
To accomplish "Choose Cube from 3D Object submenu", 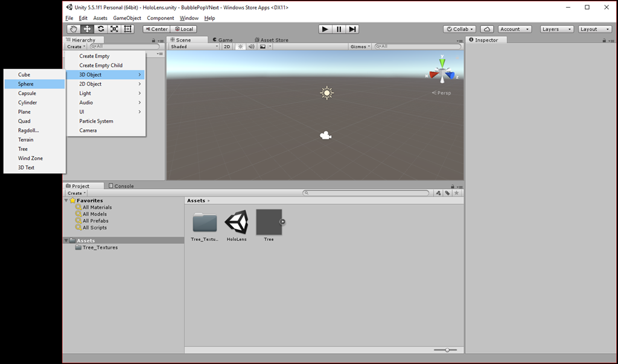I will pos(34,74).
